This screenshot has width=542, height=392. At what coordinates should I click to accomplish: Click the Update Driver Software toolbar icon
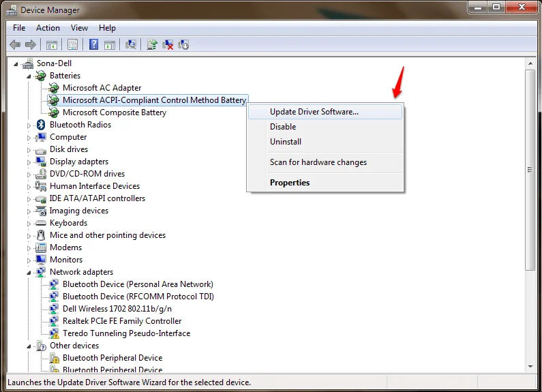(152, 44)
